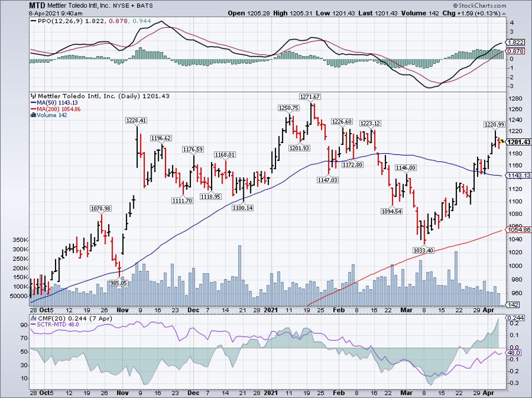Click the 1118.95 price annotation
Image resolution: width=532 pixels, height=398 pixels.
point(210,197)
